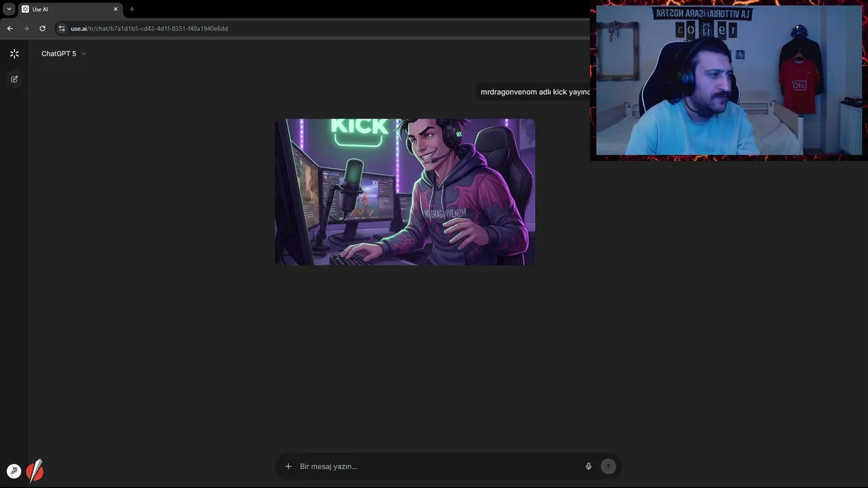The height and width of the screenshot is (488, 868).
Task: Click the plus attachment icon in message bar
Action: click(288, 466)
